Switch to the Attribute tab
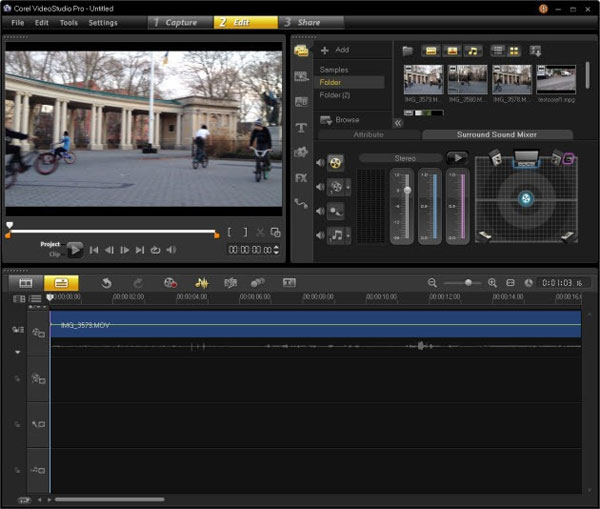 coord(368,134)
